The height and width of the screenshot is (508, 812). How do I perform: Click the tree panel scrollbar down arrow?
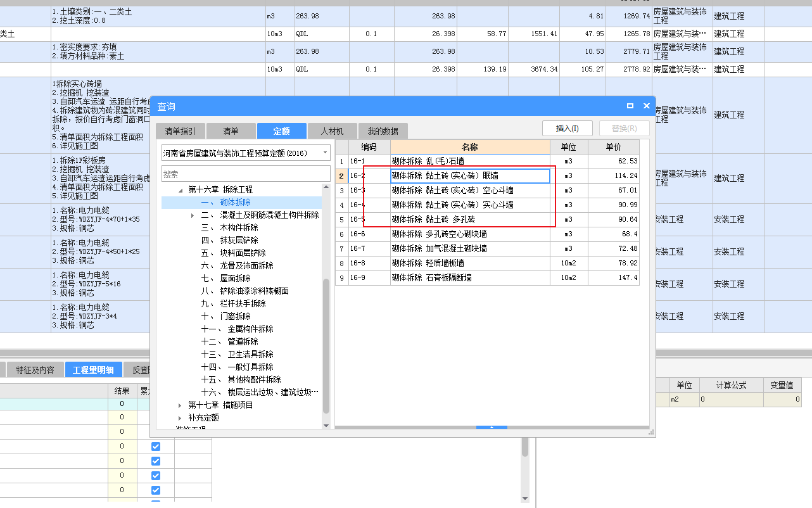tap(326, 425)
